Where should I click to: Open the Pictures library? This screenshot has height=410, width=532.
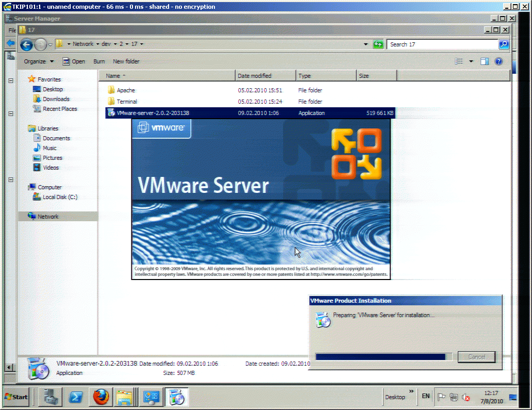click(52, 158)
